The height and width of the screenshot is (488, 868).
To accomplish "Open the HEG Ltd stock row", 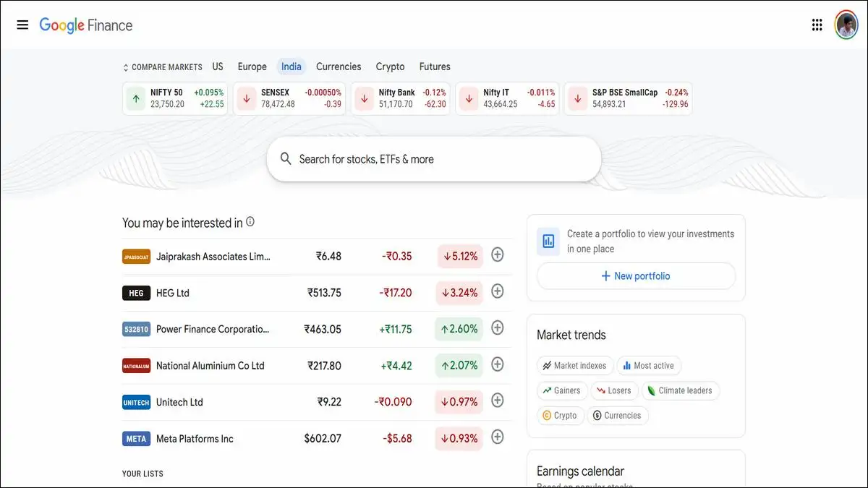I will (x=317, y=293).
